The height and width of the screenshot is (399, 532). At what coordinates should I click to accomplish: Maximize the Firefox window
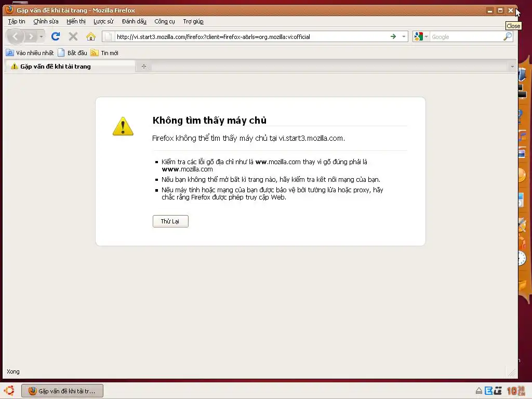(x=500, y=10)
